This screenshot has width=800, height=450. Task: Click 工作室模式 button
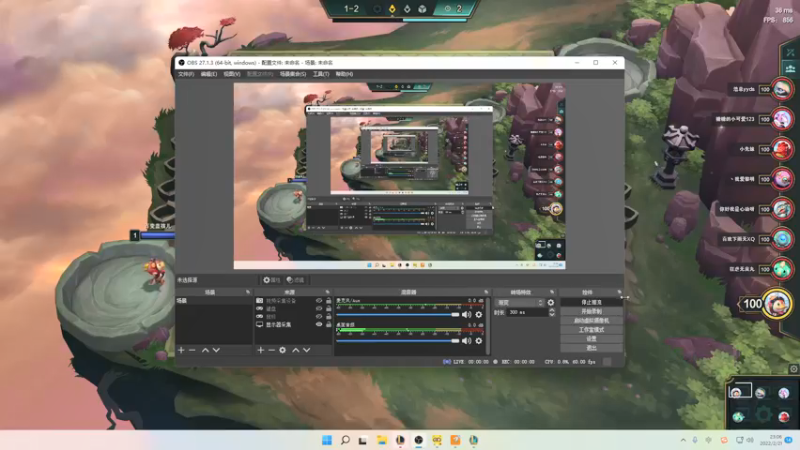[x=591, y=330]
